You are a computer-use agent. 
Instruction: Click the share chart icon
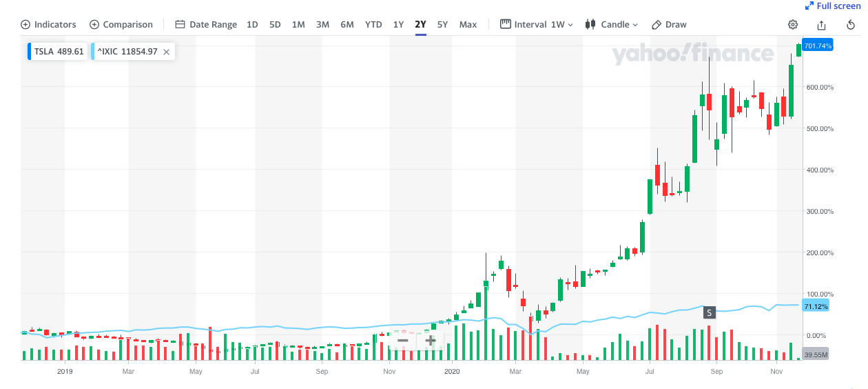coord(821,25)
